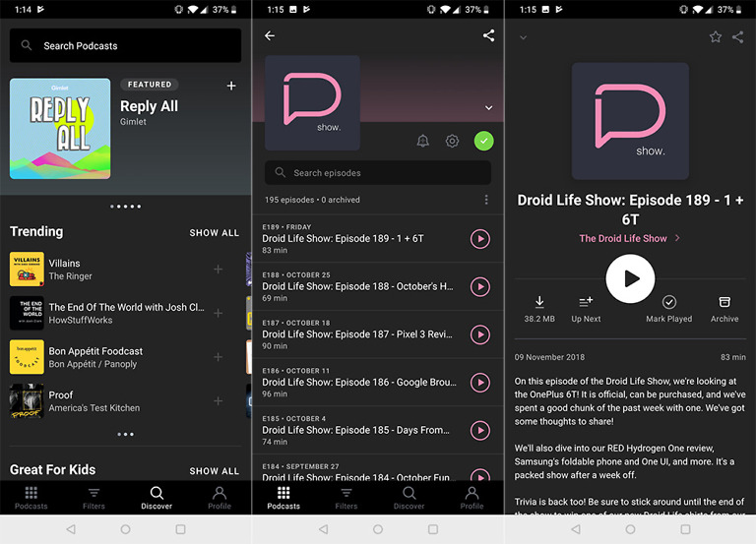The height and width of the screenshot is (544, 756).
Task: Open three-dot menu beside 195 episodes count
Action: tap(486, 200)
